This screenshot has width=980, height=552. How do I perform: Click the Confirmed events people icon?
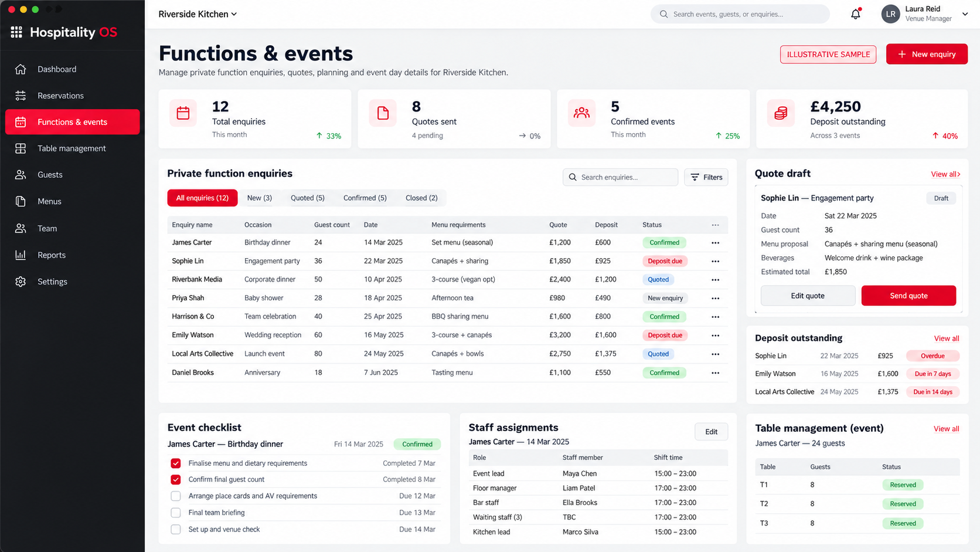581,113
